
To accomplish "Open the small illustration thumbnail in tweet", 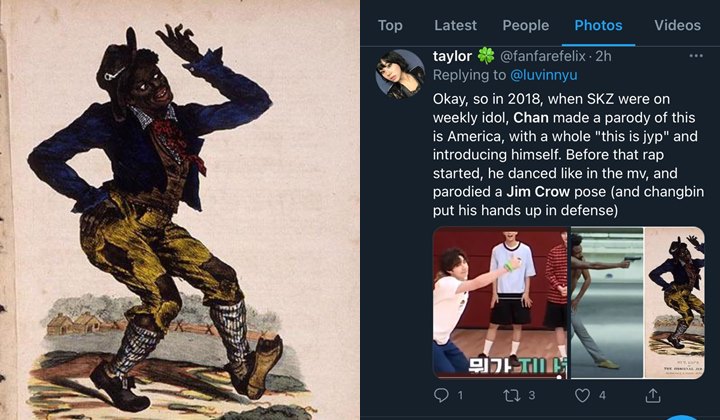I will click(675, 302).
